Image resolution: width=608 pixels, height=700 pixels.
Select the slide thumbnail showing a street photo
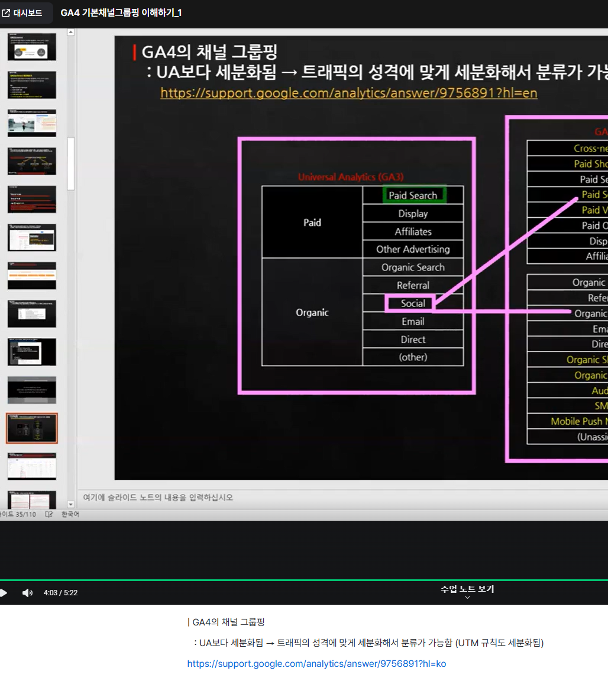32,123
